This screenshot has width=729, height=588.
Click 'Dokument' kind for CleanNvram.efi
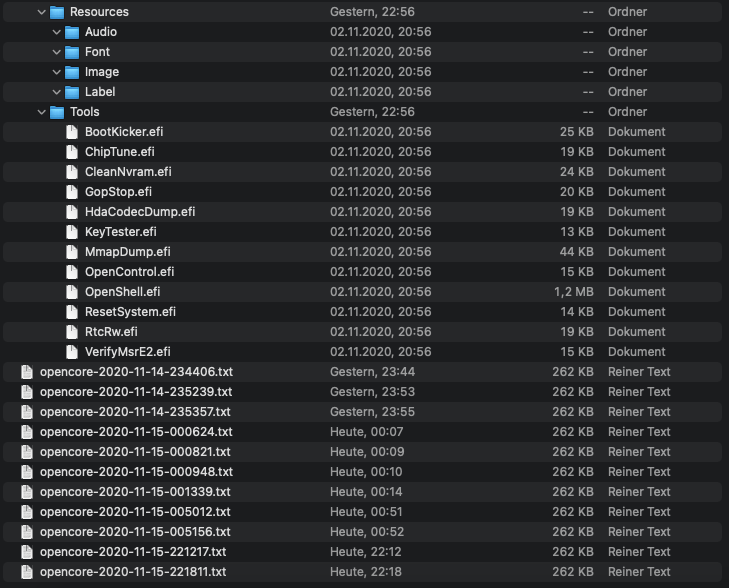click(x=637, y=172)
